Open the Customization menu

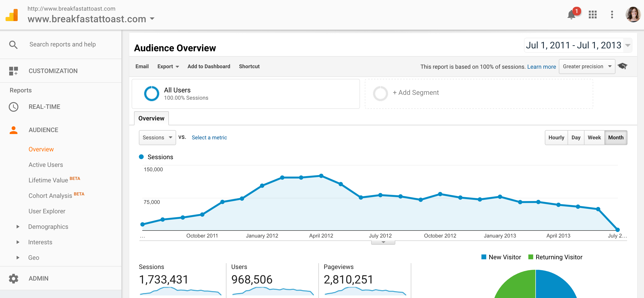(x=53, y=71)
